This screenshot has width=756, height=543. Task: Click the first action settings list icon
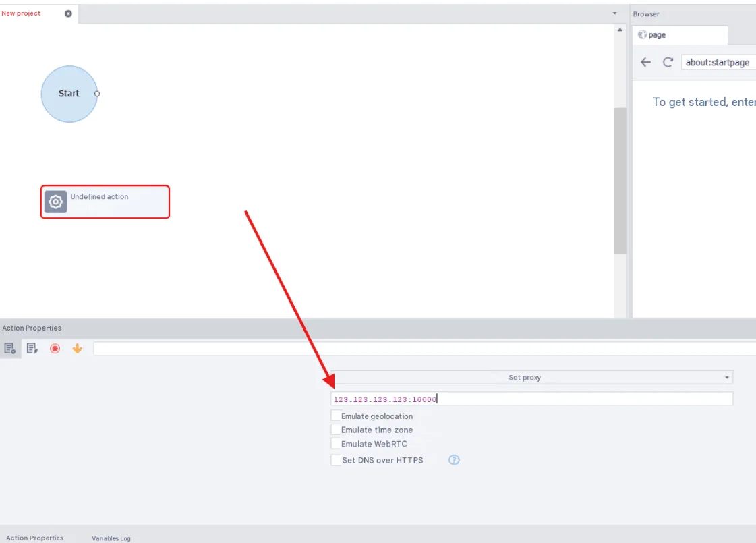tap(10, 348)
